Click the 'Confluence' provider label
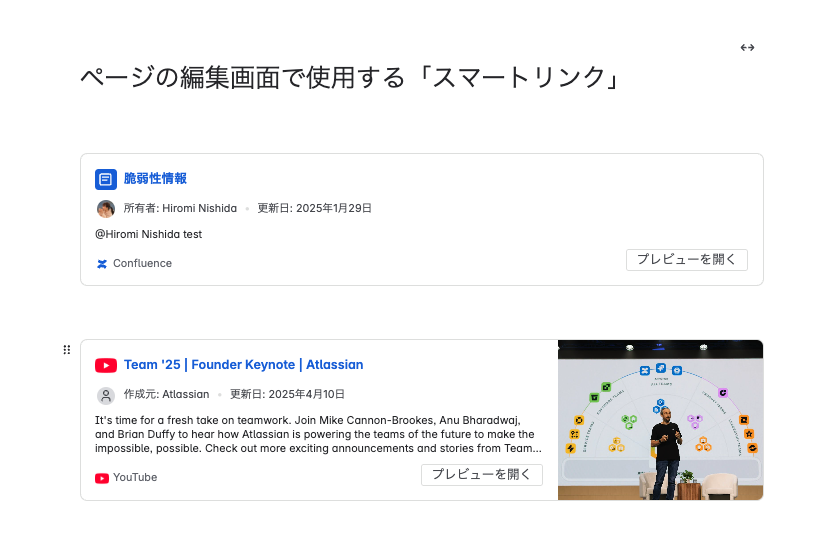Image resolution: width=825 pixels, height=545 pixels. (x=142, y=264)
